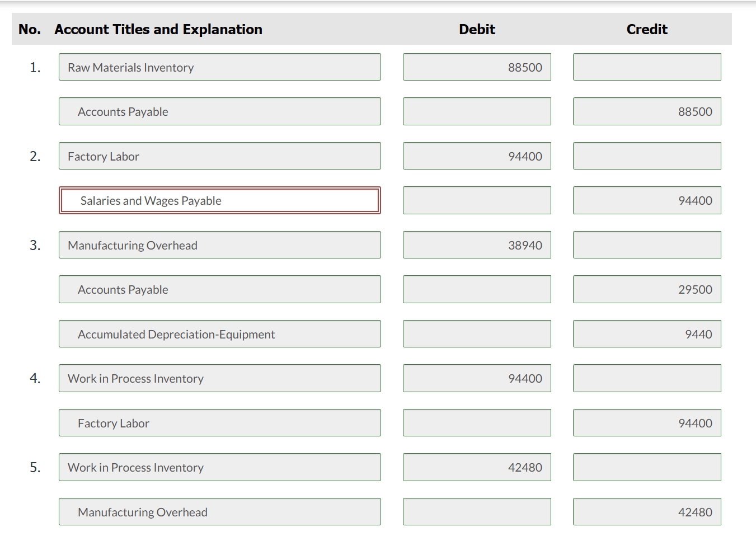Click the 29500 credit field for Accounts Payable
756x541 pixels.
point(647,289)
